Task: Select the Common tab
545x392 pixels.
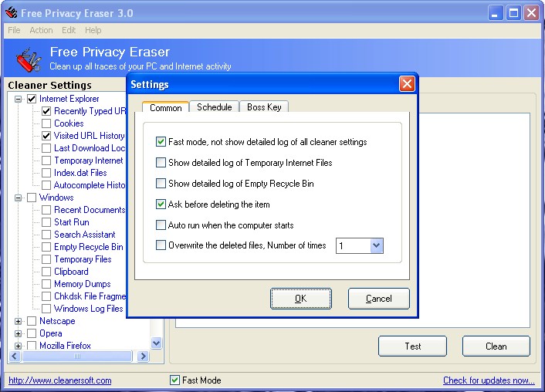Action: (165, 107)
